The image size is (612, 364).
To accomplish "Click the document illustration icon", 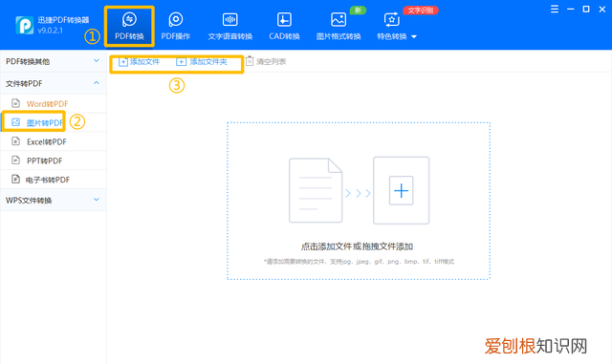I will click(x=316, y=190).
